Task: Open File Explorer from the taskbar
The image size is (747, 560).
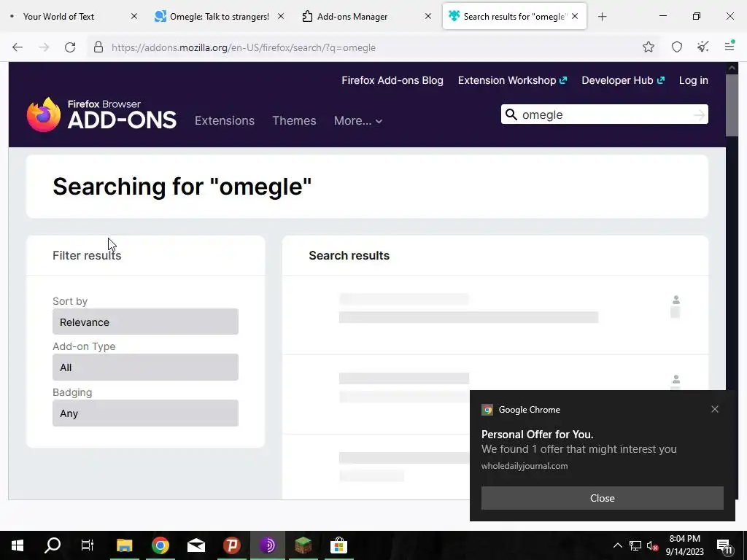Action: click(x=124, y=545)
